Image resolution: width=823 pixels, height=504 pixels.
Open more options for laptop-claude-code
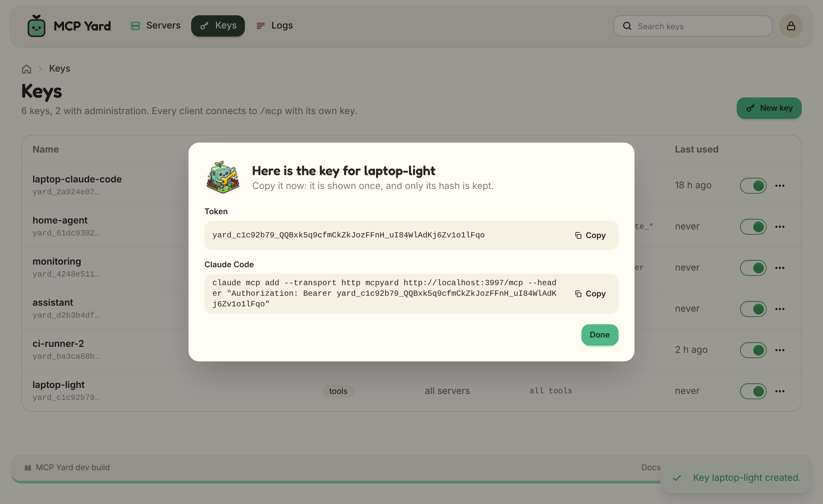780,186
